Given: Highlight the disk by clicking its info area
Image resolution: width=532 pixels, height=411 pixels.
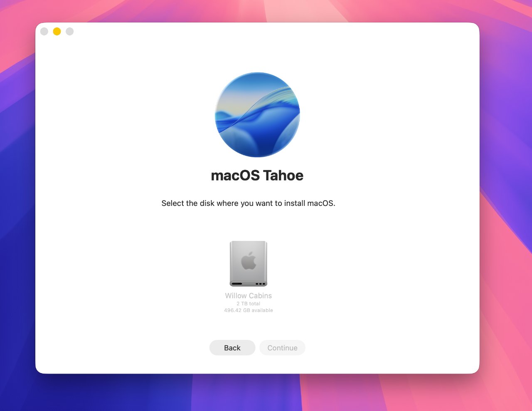Looking at the screenshot, I should pyautogui.click(x=248, y=303).
